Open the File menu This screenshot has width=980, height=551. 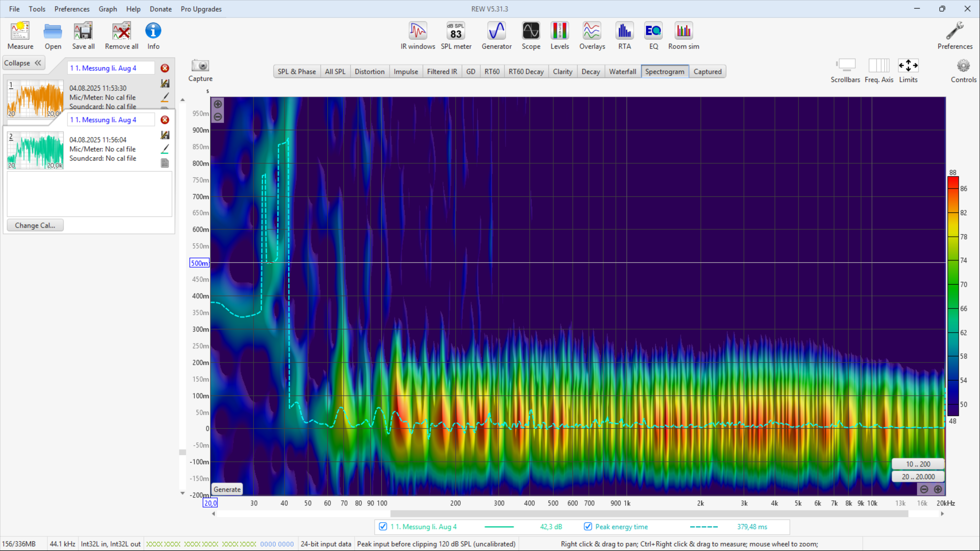tap(14, 9)
